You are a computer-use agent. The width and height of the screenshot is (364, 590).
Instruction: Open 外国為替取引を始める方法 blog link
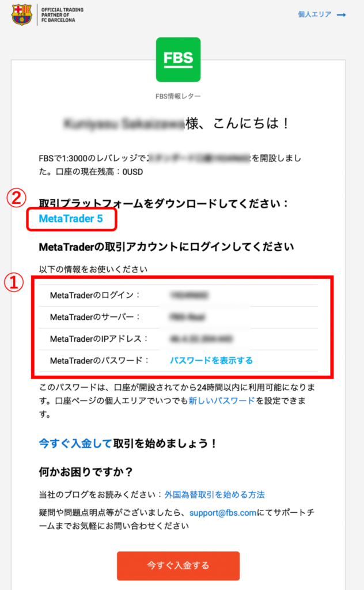(214, 494)
